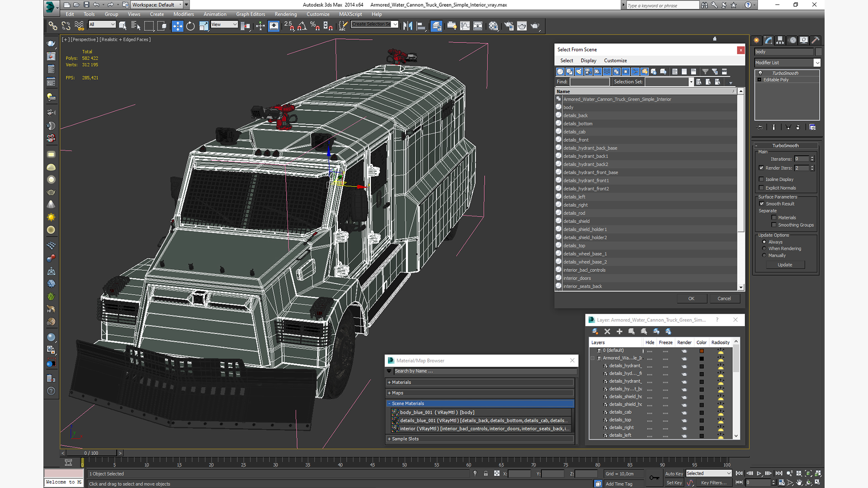Toggle the Explicit Normals checkbox
Viewport: 868px width, 488px height.
(x=761, y=188)
